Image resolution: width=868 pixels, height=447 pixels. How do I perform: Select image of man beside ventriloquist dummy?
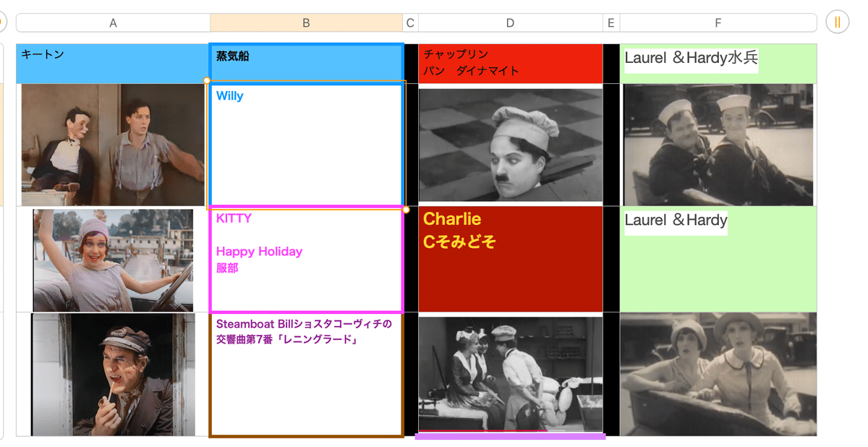(x=113, y=145)
